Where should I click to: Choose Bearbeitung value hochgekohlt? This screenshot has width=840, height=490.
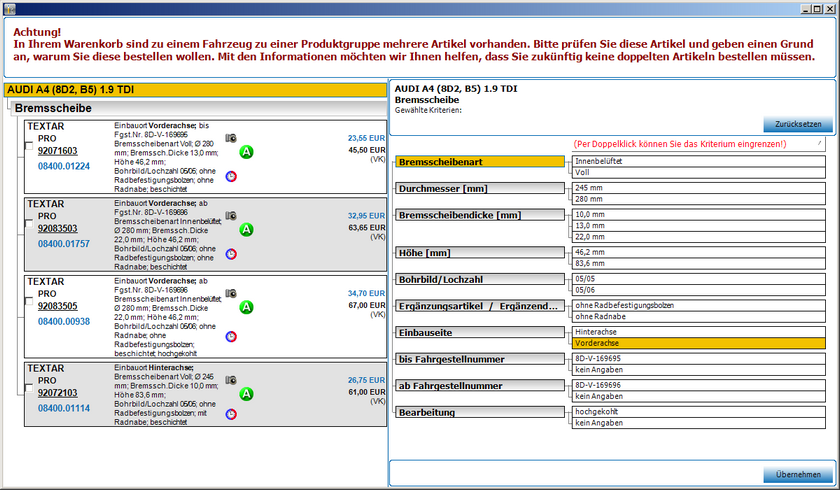[699, 412]
